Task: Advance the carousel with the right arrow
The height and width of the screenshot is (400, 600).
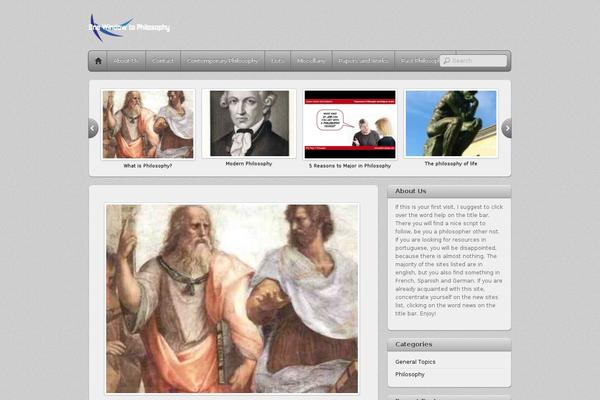Action: (x=507, y=128)
